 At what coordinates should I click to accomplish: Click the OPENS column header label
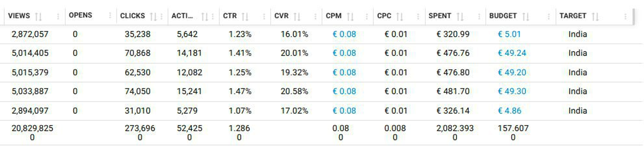[x=80, y=15]
